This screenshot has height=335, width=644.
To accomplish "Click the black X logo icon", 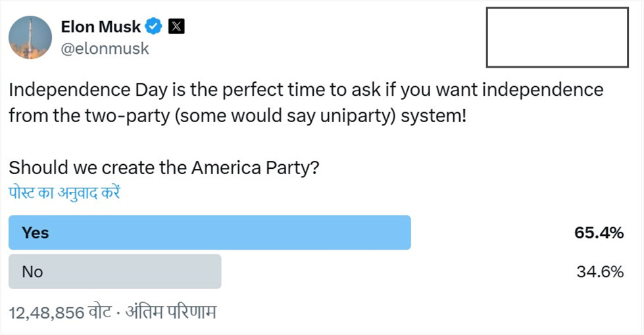I will (x=176, y=27).
